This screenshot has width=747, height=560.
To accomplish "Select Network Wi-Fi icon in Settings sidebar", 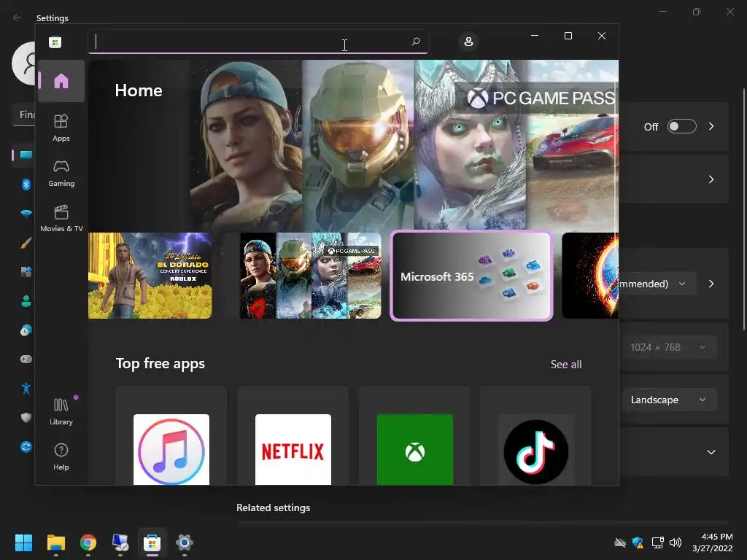I will click(x=26, y=214).
